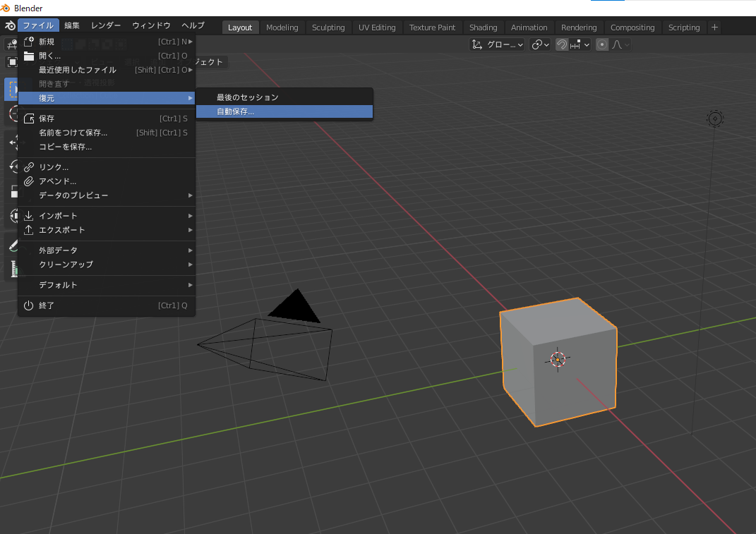Expand the 外部データ submenu

(107, 250)
